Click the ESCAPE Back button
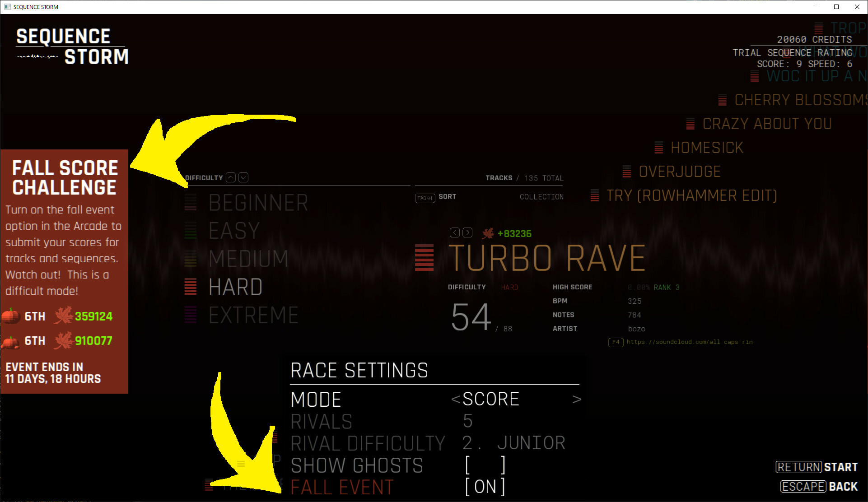Image resolution: width=868 pixels, height=502 pixels. [x=818, y=486]
